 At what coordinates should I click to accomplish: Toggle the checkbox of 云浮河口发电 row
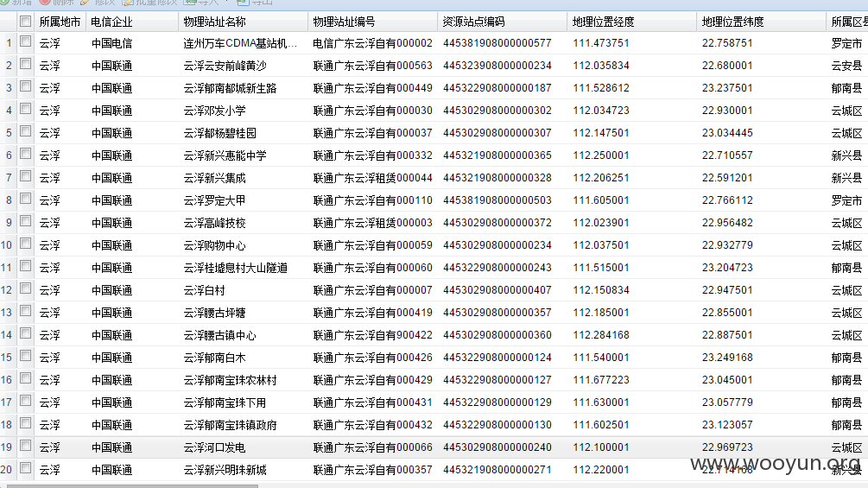(25, 446)
